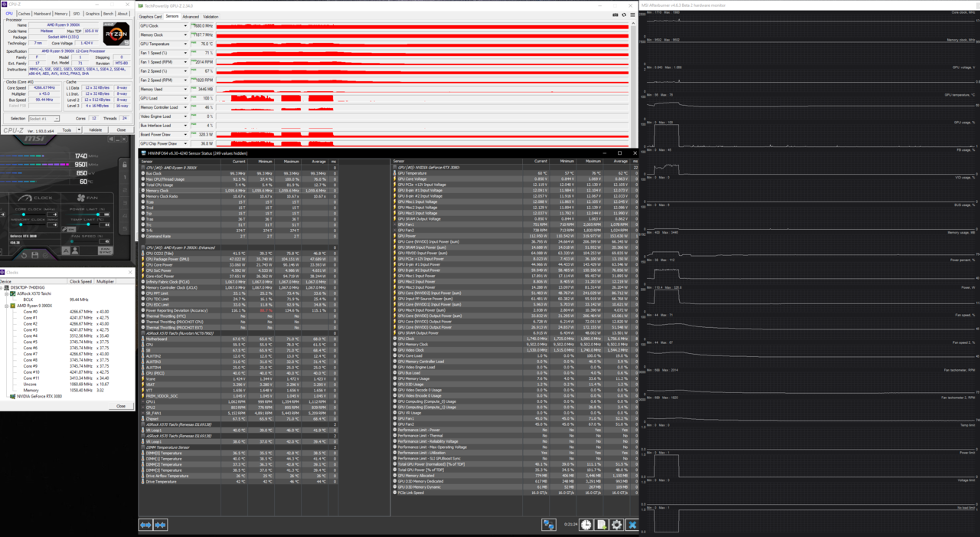
Task: Select Afterburner CLOCK section tab
Action: [x=35, y=198]
